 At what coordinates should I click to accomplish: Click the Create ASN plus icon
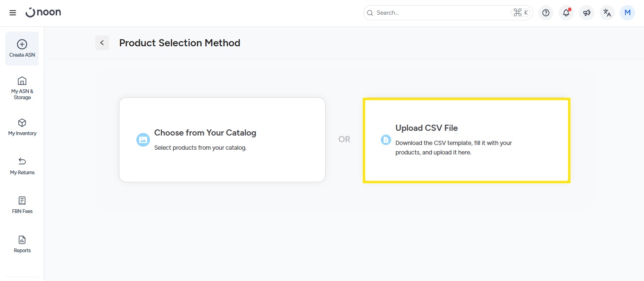pos(22,44)
